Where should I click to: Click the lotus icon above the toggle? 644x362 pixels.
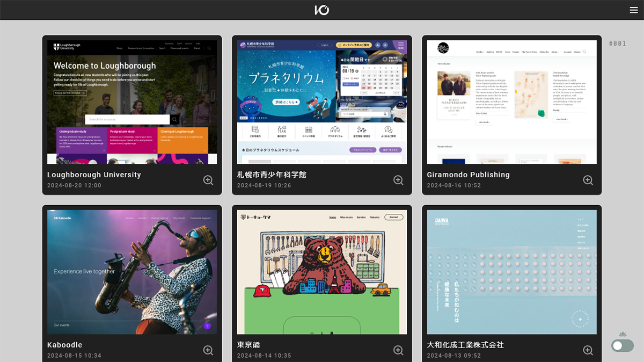623,334
